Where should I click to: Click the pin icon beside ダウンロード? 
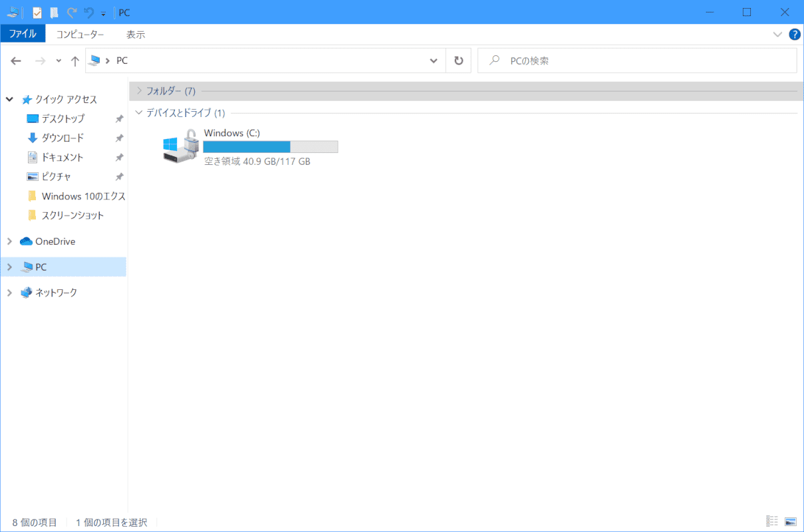click(119, 138)
